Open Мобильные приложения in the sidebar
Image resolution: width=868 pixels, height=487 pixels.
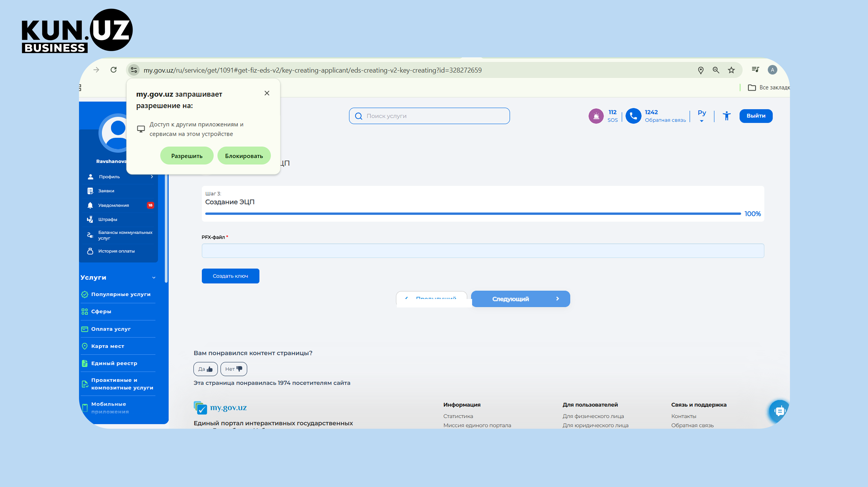point(110,408)
